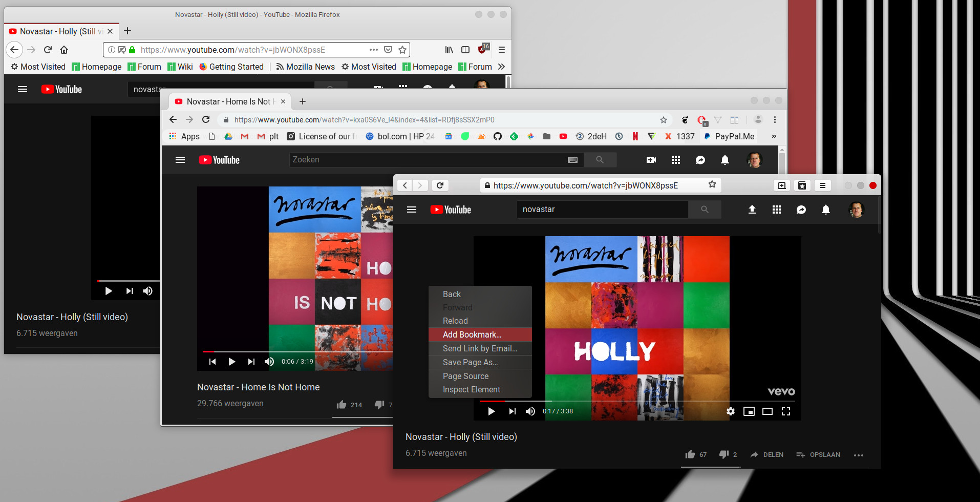
Task: Reload page in Chrome window
Action: coord(206,119)
